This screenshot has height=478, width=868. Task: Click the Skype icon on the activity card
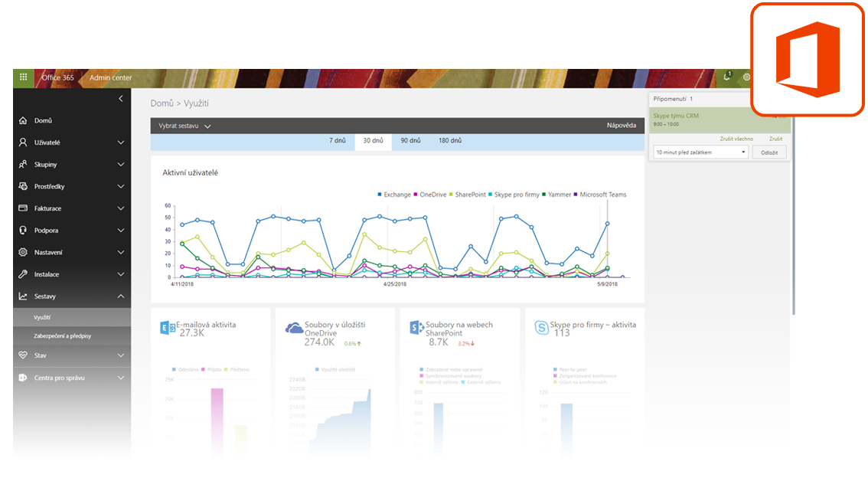pos(541,328)
